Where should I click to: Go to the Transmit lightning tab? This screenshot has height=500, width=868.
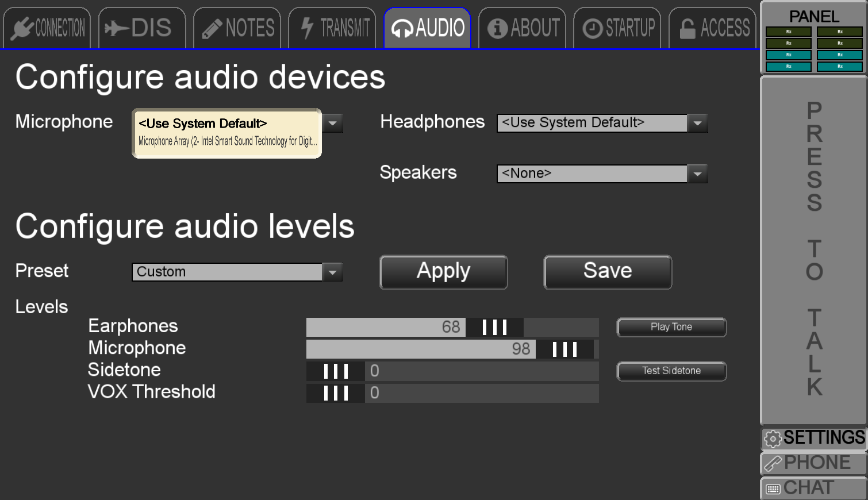(332, 28)
